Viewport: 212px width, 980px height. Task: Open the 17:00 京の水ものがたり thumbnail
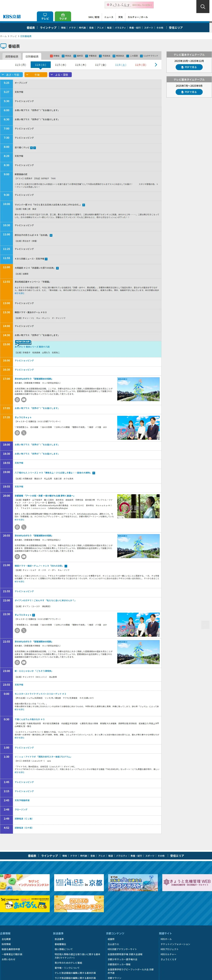pyautogui.click(x=138, y=389)
